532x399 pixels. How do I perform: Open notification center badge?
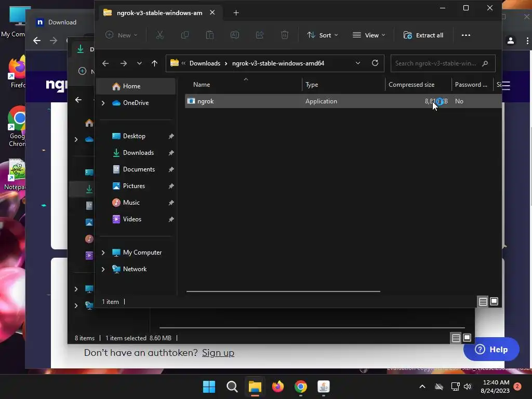click(x=517, y=387)
